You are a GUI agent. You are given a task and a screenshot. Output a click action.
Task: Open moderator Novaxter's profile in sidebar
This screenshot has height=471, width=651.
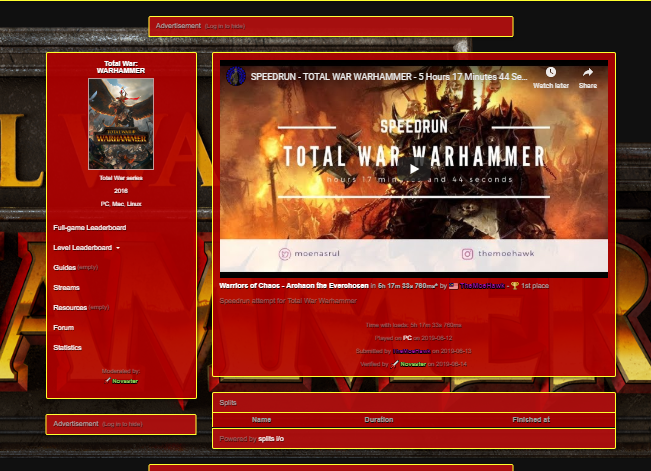click(125, 381)
